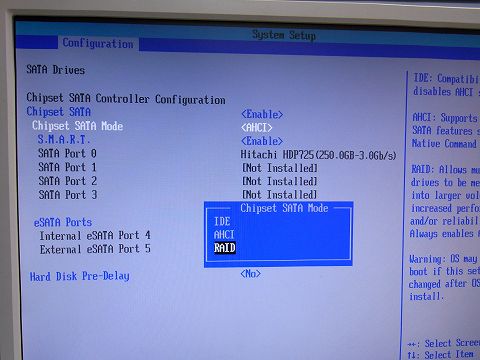Image resolution: width=480 pixels, height=360 pixels.
Task: Select the SATA Port 0 row
Action: [67, 153]
